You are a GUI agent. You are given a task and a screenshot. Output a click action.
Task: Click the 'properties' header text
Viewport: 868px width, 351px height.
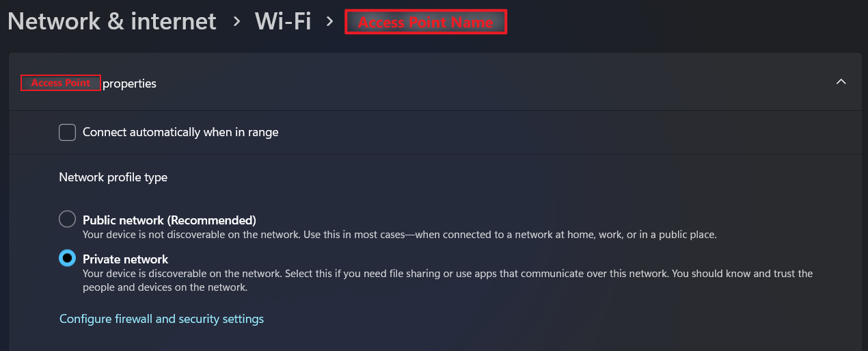coord(129,83)
